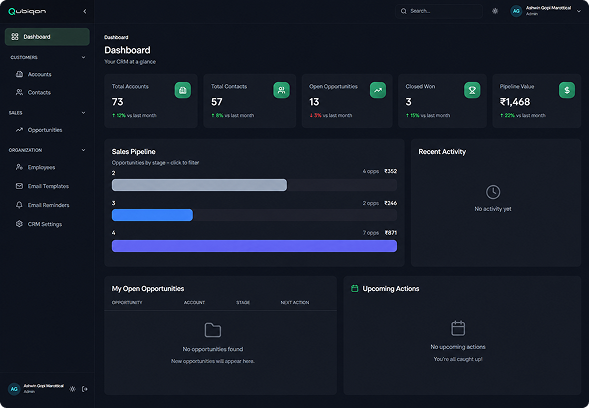This screenshot has height=408, width=589.
Task: Toggle theme with header sun icon
Action: click(495, 11)
